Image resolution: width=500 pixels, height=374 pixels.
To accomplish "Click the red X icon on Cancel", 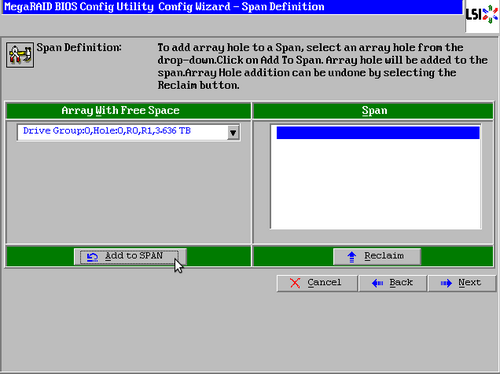I will (295, 283).
